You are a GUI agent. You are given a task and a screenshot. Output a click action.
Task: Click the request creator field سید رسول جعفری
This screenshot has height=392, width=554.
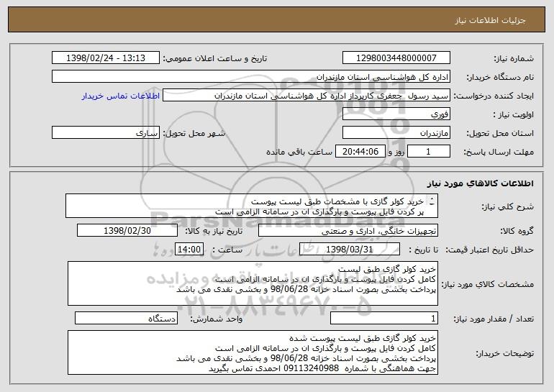306,95
